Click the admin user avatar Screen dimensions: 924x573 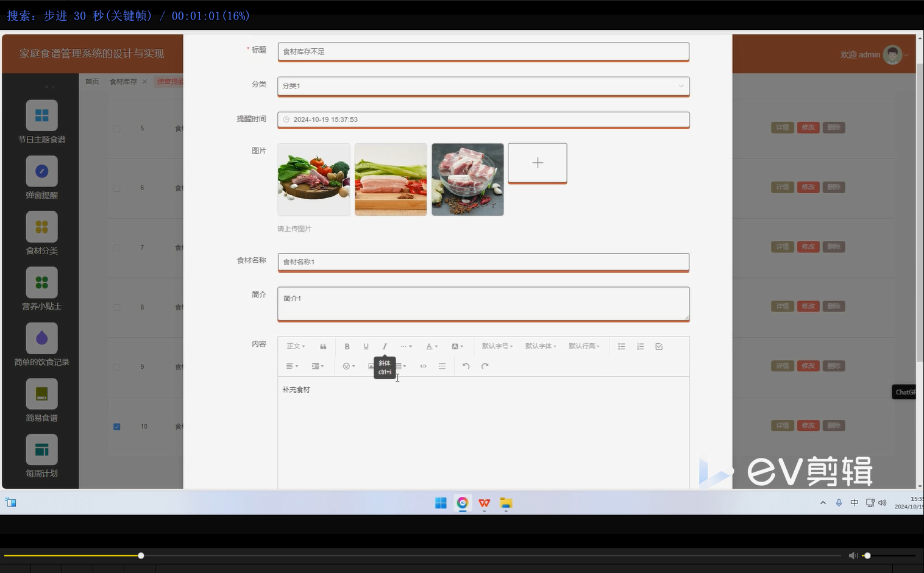(x=892, y=55)
